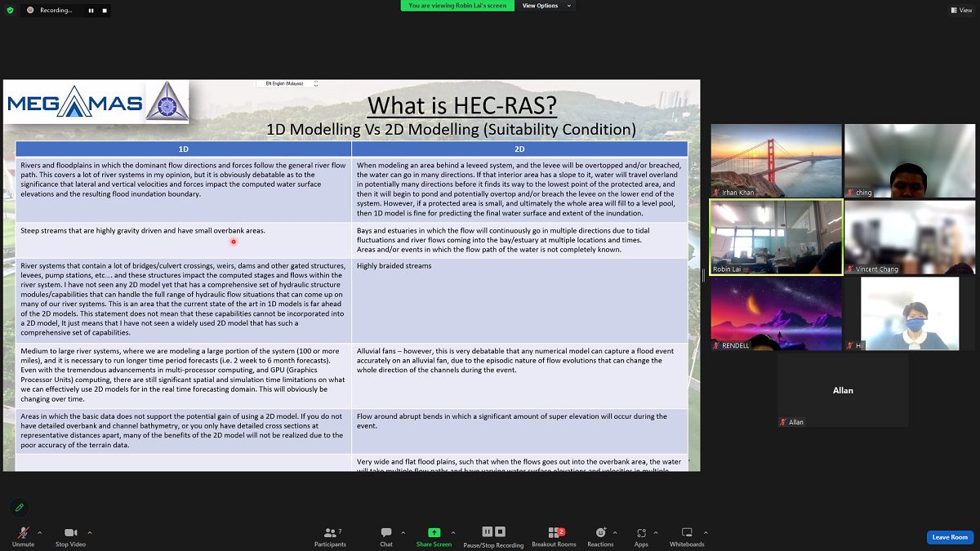
Task: Open the View Options dropdown
Action: coord(546,6)
